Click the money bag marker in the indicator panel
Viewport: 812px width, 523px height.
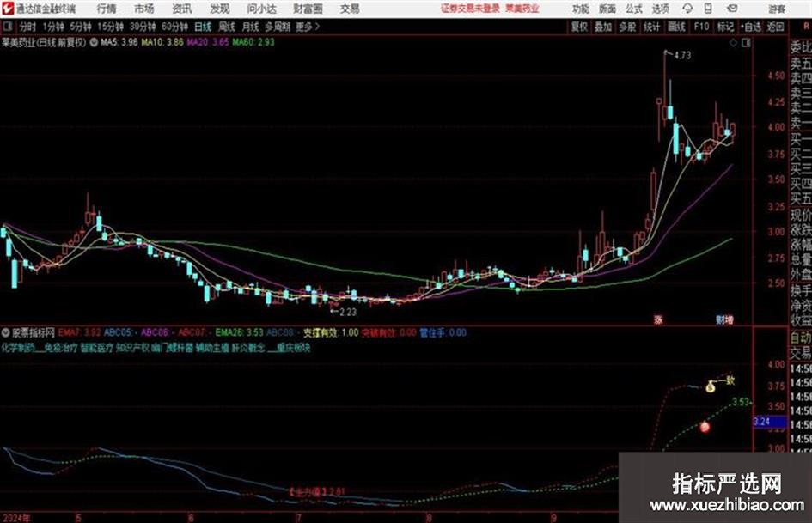pyautogui.click(x=711, y=386)
